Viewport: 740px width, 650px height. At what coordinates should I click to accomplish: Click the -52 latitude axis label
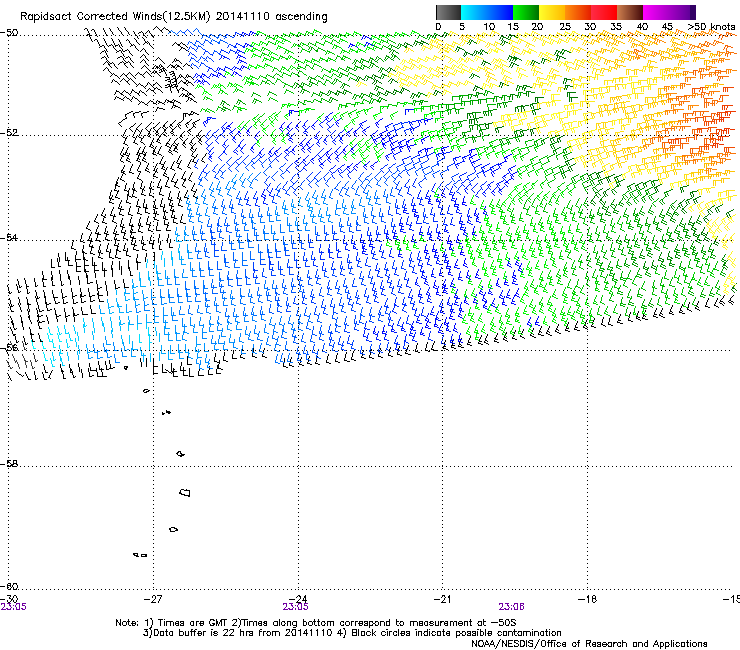coord(9,133)
